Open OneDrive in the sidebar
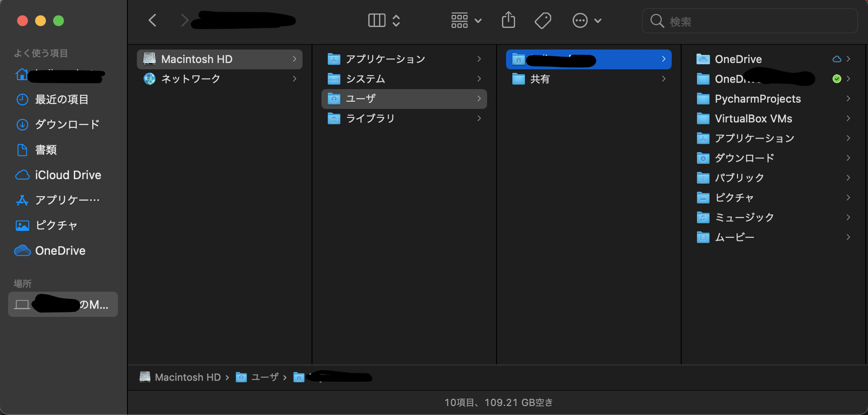 63,251
